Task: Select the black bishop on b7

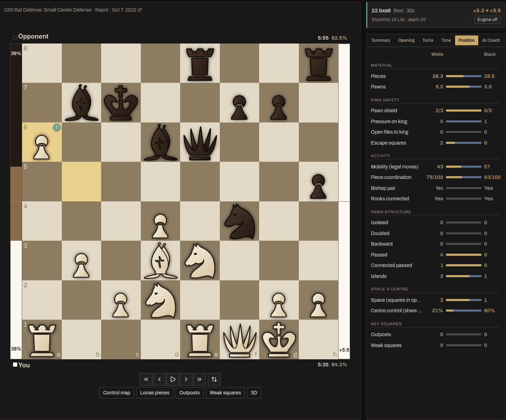Action: pyautogui.click(x=81, y=103)
